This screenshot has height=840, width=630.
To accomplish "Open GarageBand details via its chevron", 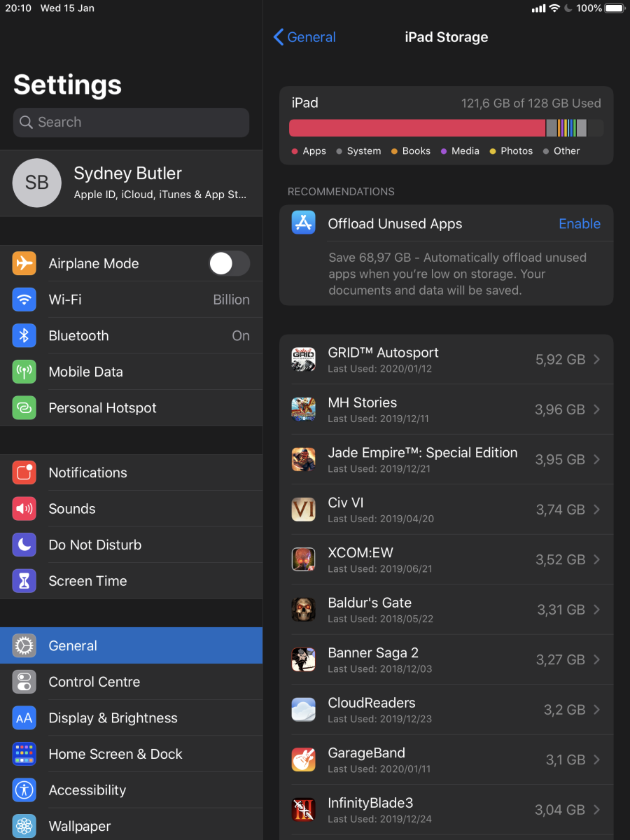I will pyautogui.click(x=597, y=759).
